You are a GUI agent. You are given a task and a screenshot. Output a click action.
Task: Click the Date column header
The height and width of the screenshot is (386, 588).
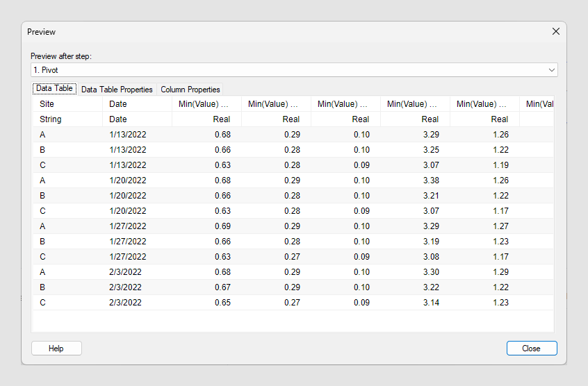(136, 104)
